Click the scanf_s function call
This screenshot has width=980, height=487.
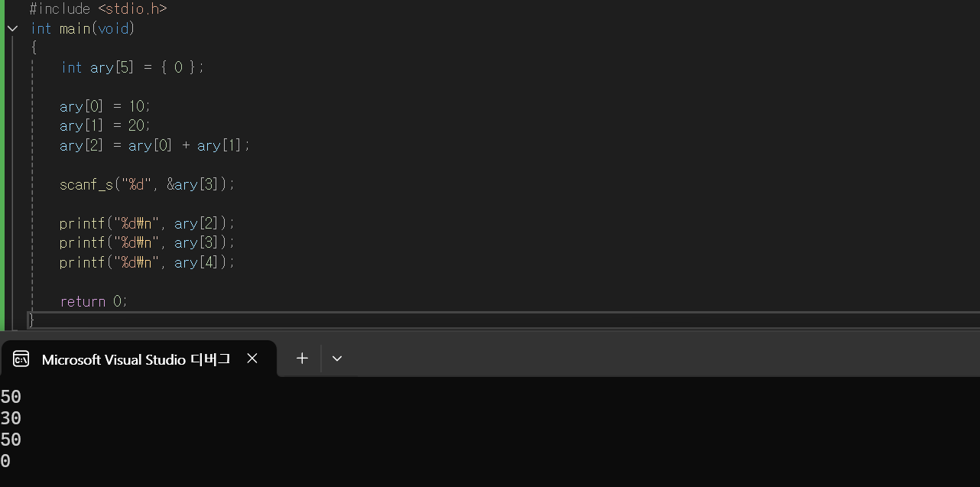click(148, 184)
